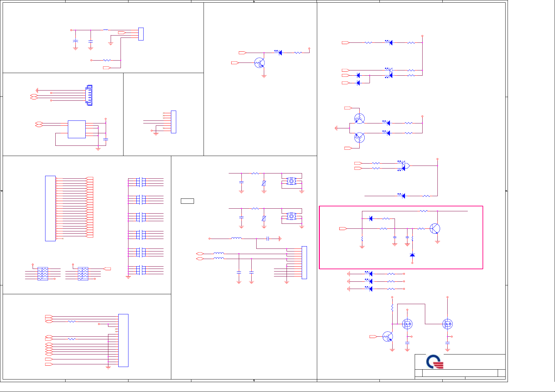555x392 pixels.
Task: Click the small empty black rectangle near switches
Action: [187, 201]
